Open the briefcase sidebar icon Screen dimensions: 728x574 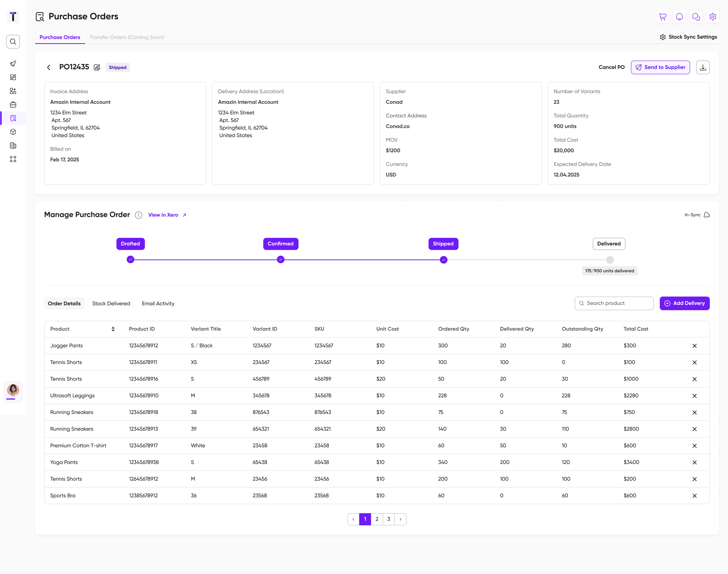pos(13,105)
